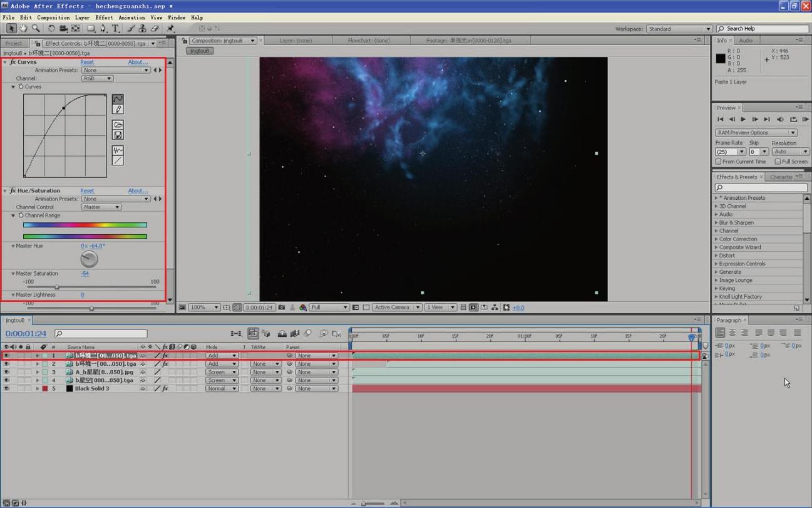812x508 pixels.
Task: Toggle the Curves fx effect on/off
Action: pyautogui.click(x=13, y=62)
